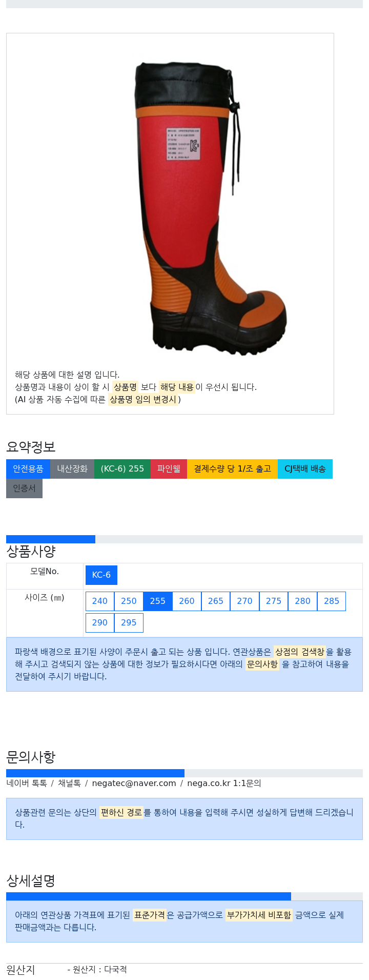Click the negatec@naver.com email link
The height and width of the screenshot is (980, 369).
click(134, 783)
